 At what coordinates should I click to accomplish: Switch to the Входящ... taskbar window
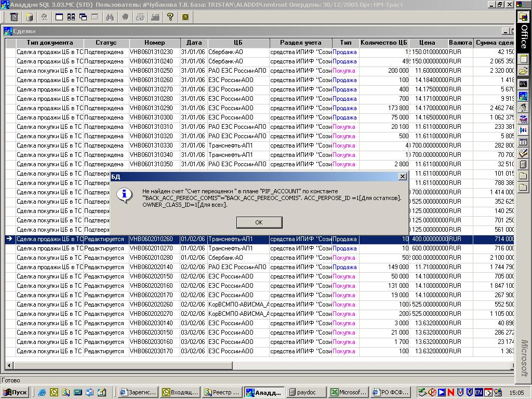pos(180,392)
